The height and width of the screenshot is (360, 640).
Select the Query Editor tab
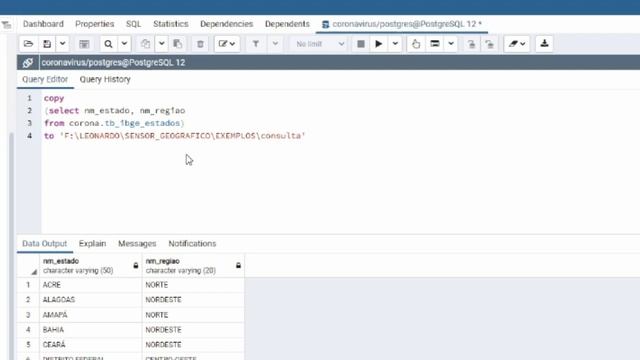(x=45, y=79)
